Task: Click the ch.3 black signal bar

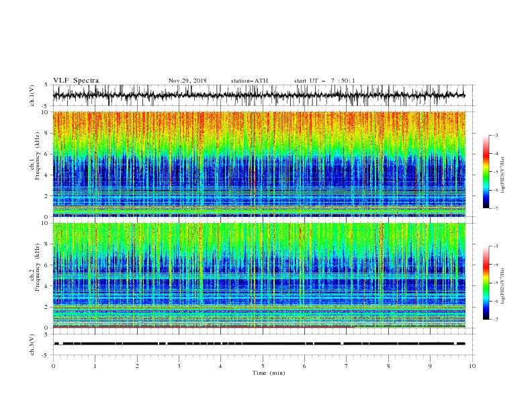Action: pyautogui.click(x=259, y=344)
